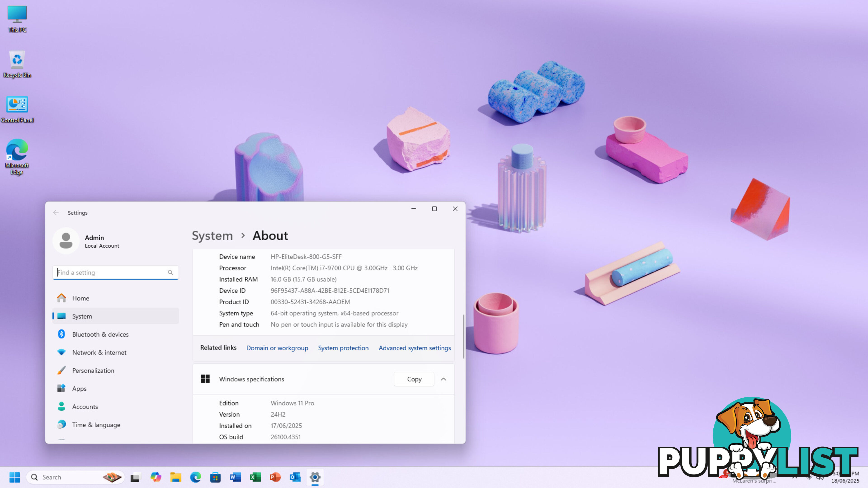This screenshot has width=868, height=488.
Task: Click the taskbar date 18/06/2025
Action: (845, 481)
